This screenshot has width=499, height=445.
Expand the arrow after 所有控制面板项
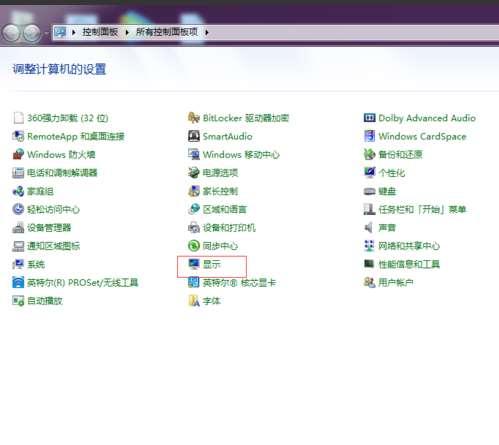pos(207,32)
